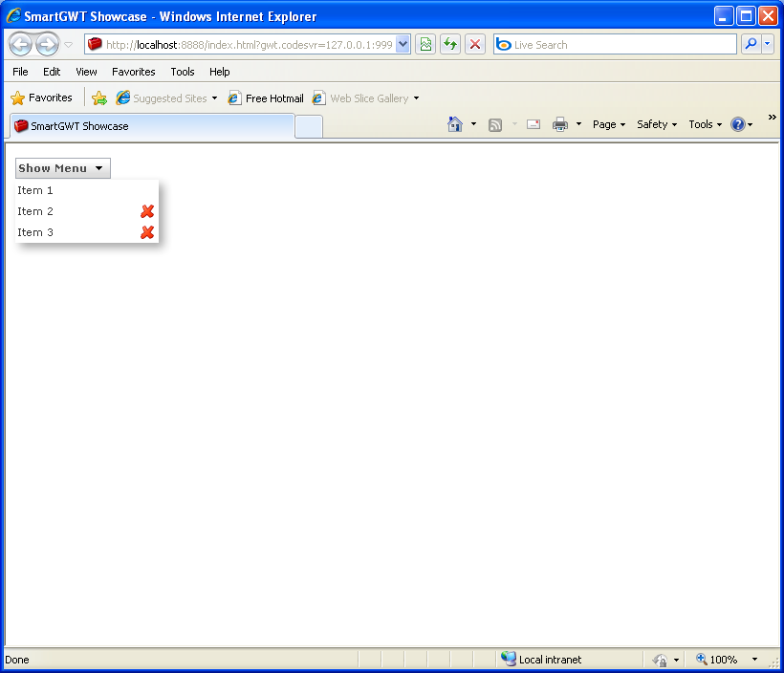Viewport: 784px width, 673px height.
Task: Select Item 2 in the menu
Action: pyautogui.click(x=87, y=211)
